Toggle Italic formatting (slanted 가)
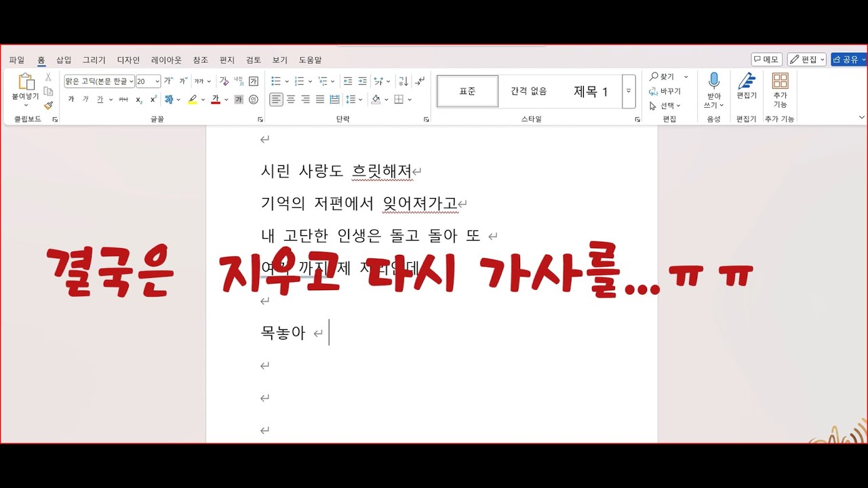This screenshot has height=488, width=868. (85, 100)
